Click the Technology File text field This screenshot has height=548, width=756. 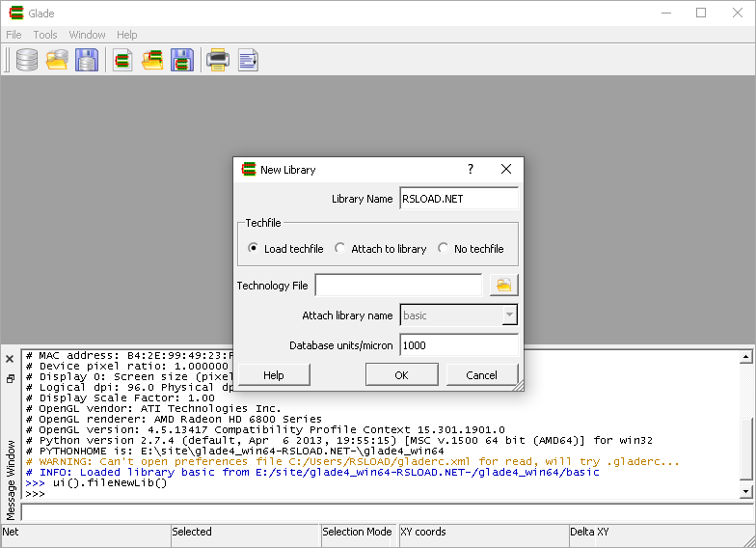398,285
